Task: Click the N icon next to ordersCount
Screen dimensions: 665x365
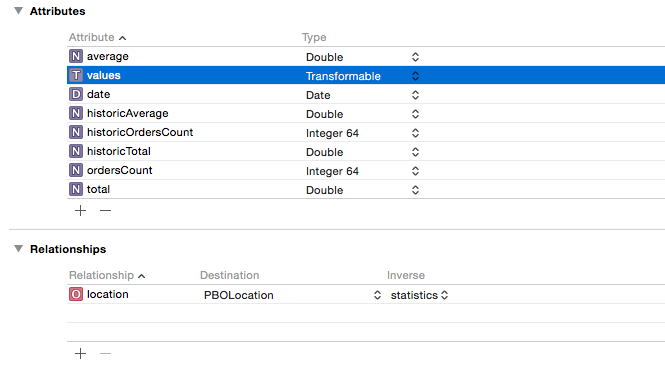Action: [76, 170]
